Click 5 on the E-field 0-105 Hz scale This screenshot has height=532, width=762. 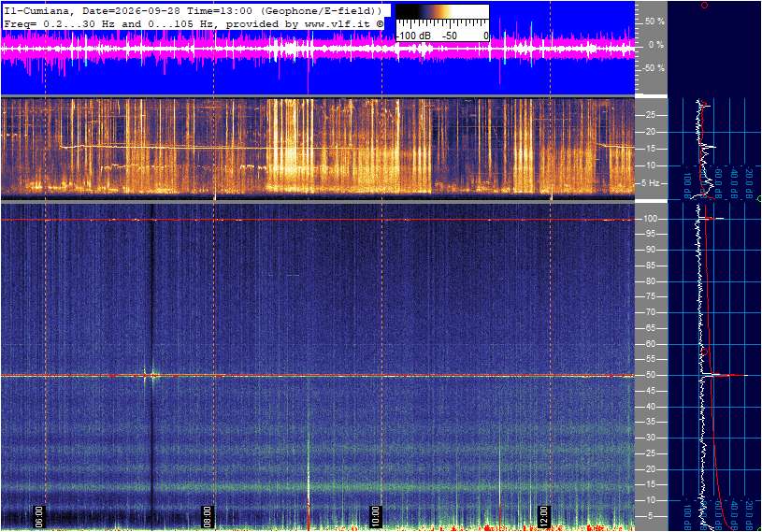(x=651, y=516)
